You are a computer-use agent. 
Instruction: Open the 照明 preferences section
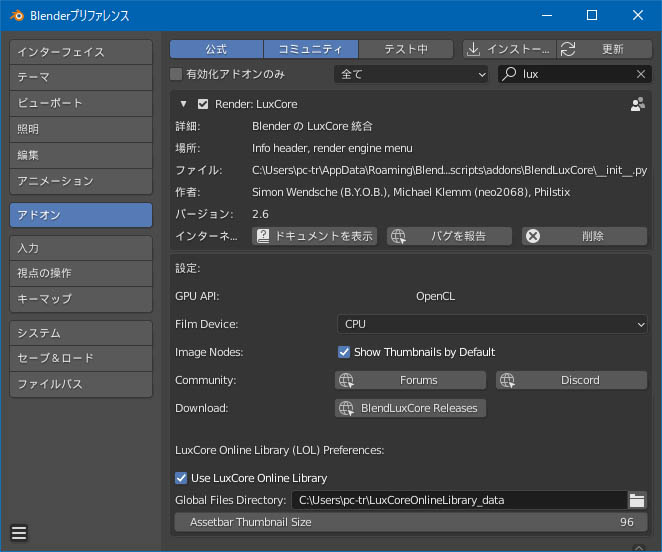81,129
